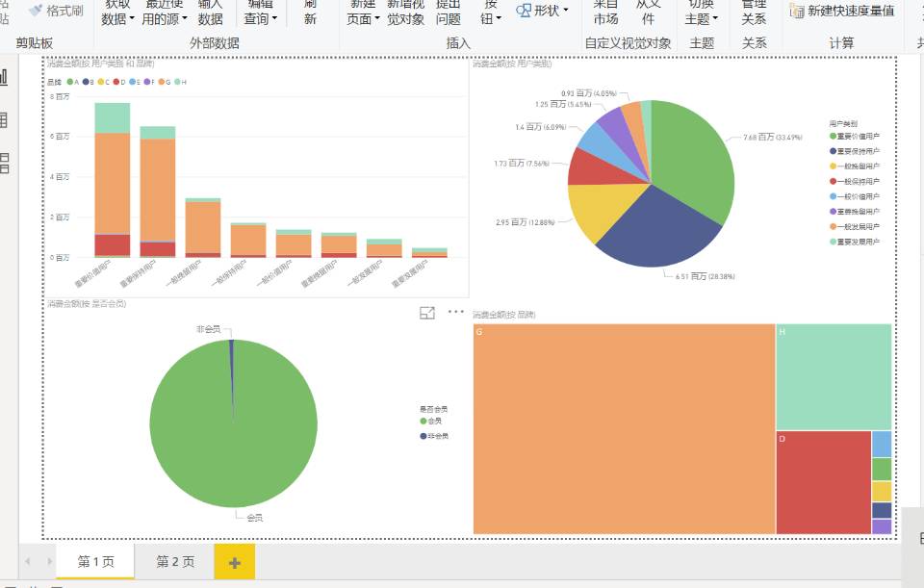Click the Shapes (形状) icon
Screen dimensions: 924x588
[524, 11]
